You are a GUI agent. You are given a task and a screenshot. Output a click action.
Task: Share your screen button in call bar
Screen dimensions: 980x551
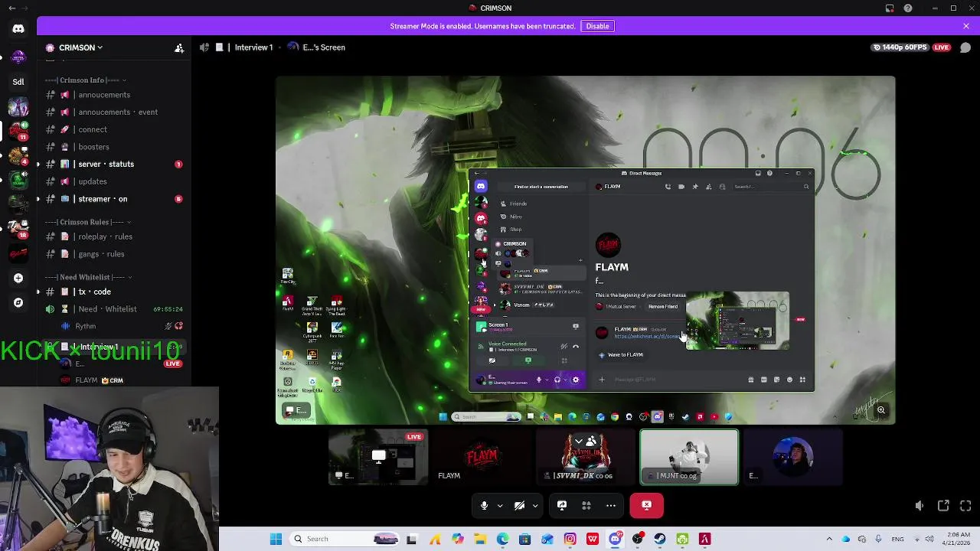pyautogui.click(x=562, y=506)
